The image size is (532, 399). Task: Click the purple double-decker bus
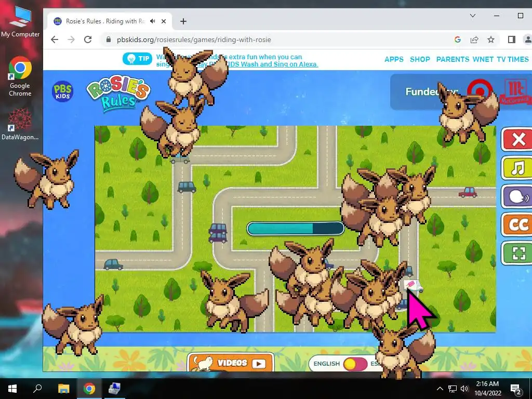pos(218,233)
